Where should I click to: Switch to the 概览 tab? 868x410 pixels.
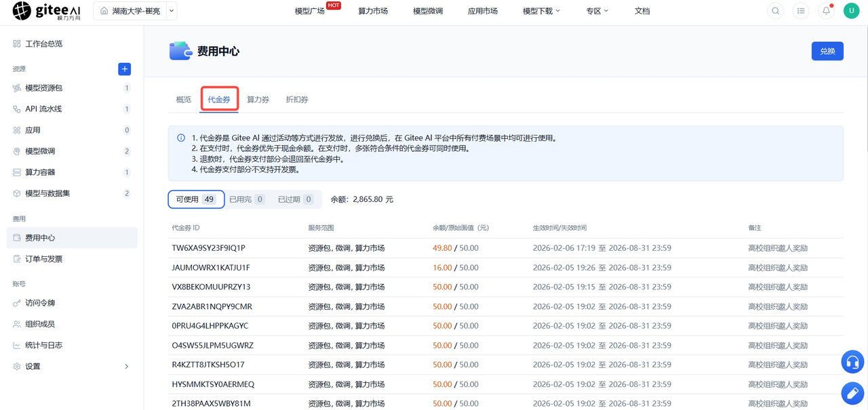tap(184, 100)
